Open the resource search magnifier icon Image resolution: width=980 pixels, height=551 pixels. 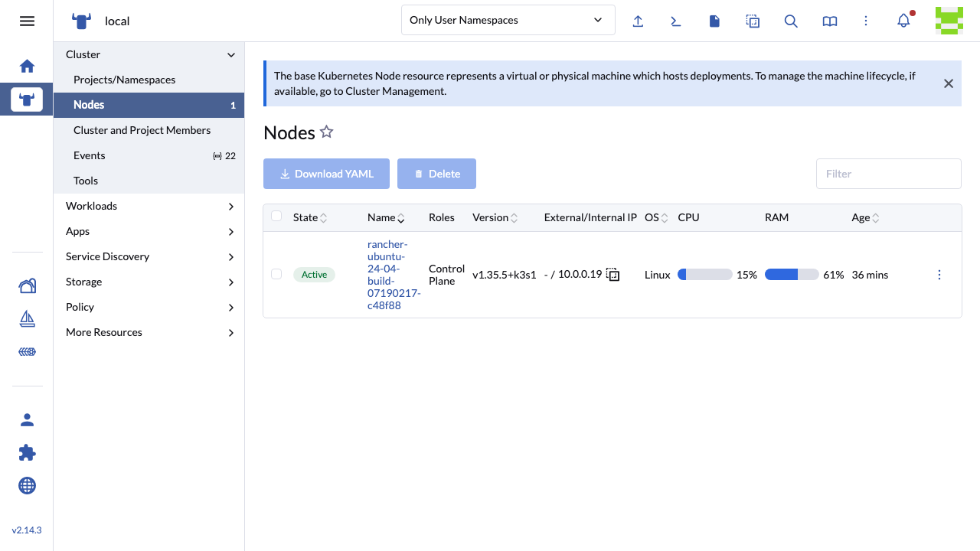(x=791, y=21)
